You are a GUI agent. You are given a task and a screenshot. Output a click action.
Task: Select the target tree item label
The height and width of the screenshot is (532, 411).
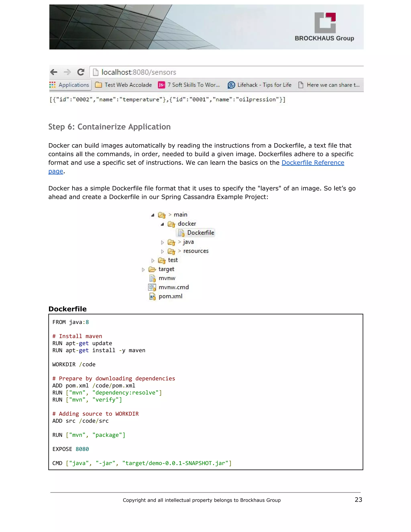[166, 269]
